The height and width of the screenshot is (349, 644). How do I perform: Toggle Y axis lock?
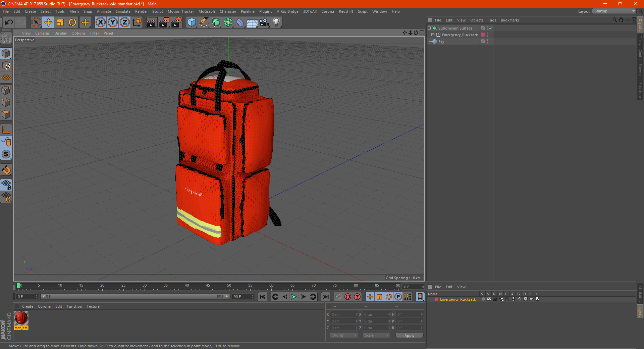(113, 22)
